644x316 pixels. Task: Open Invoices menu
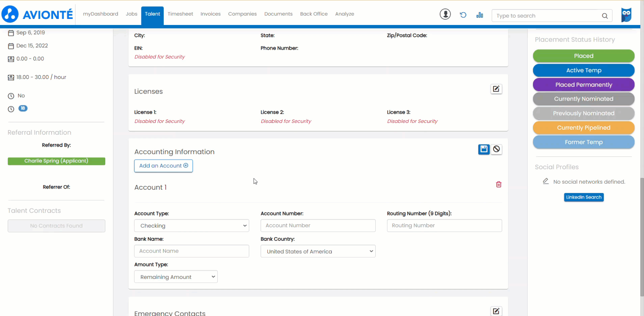[211, 14]
